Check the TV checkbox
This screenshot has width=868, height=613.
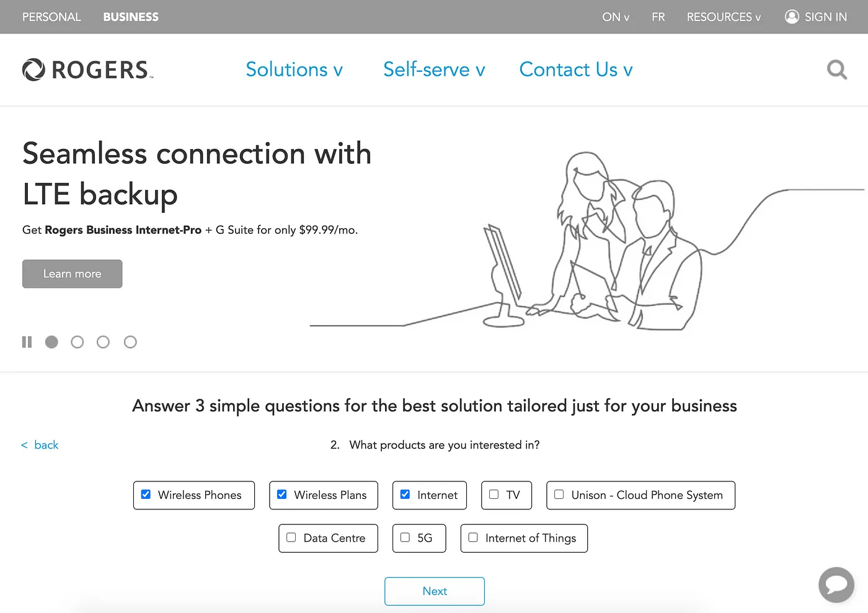(494, 494)
